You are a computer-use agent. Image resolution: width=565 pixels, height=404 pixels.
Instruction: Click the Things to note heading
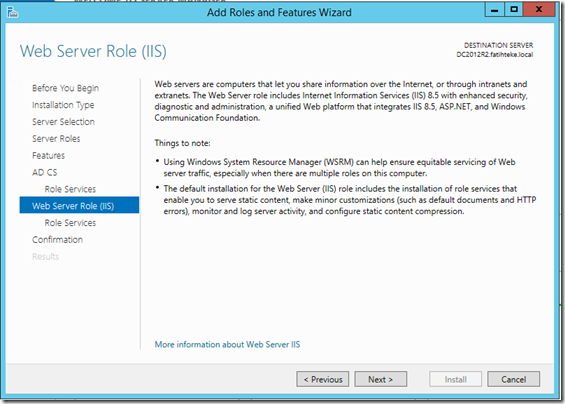click(x=182, y=143)
